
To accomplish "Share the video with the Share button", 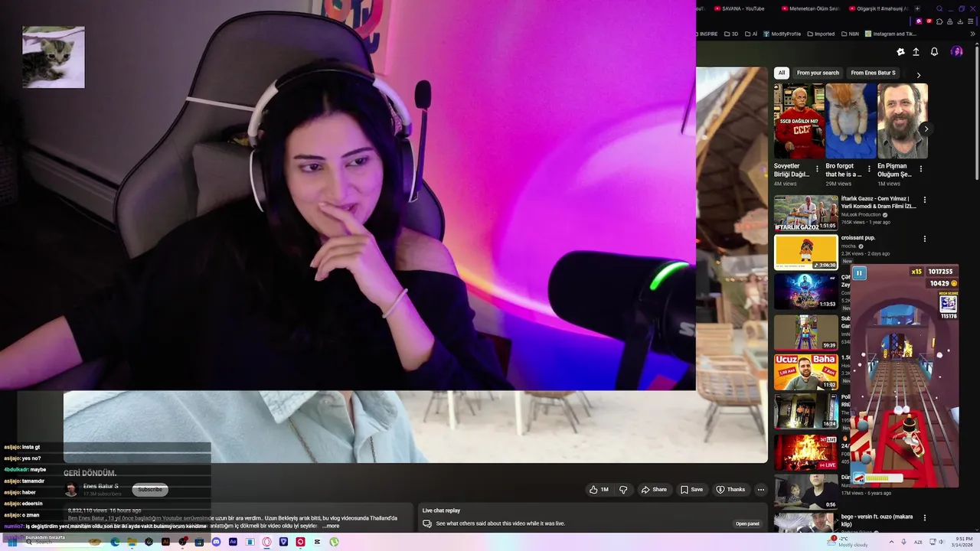I will coord(654,490).
